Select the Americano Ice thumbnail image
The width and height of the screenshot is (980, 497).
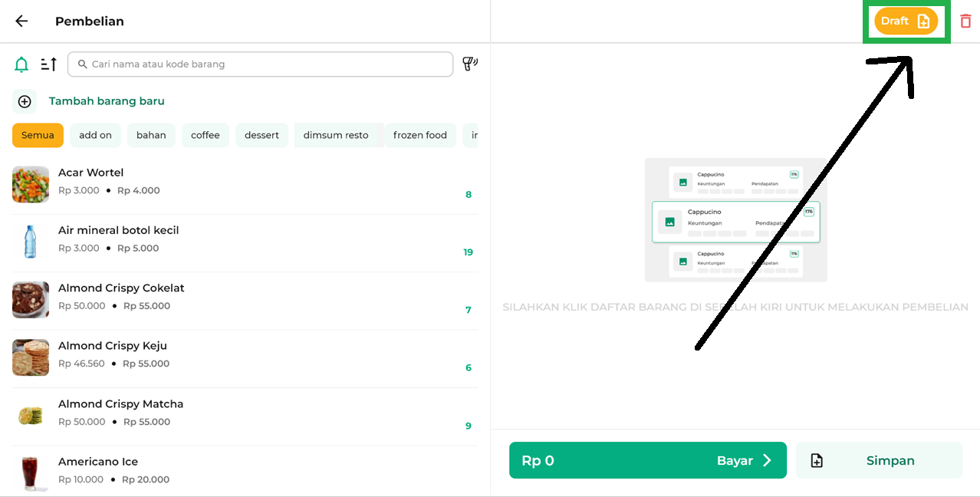[31, 472]
